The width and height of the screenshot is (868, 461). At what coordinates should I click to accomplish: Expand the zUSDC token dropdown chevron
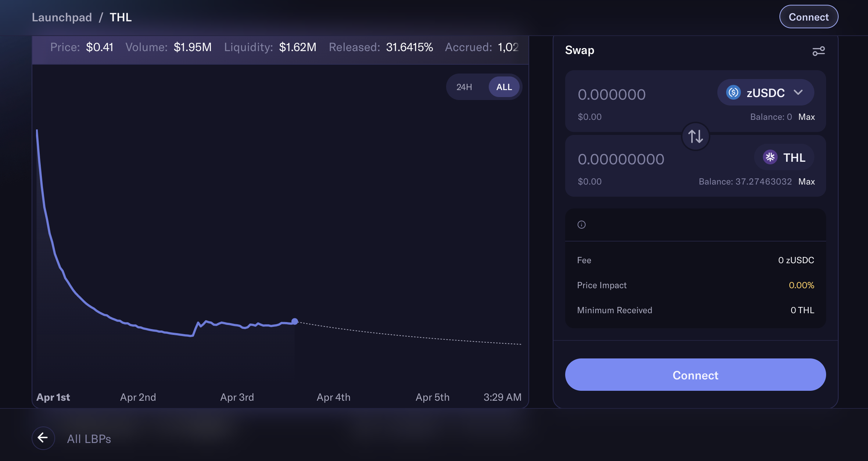click(798, 92)
